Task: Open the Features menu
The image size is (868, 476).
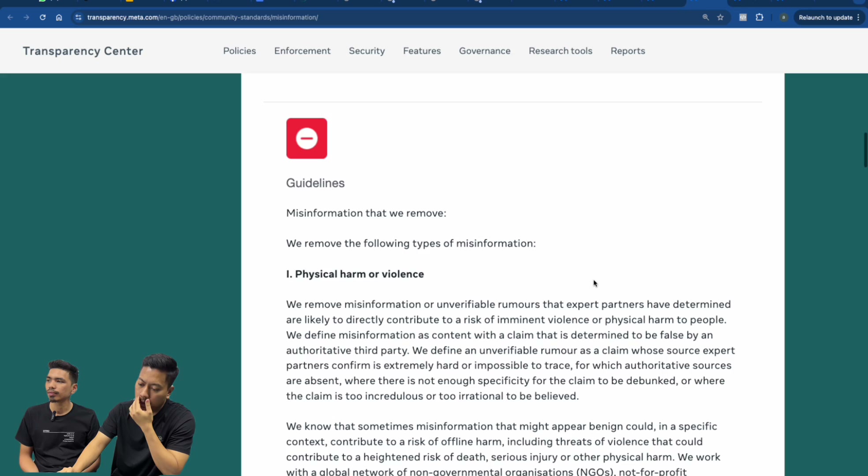Action: 422,51
